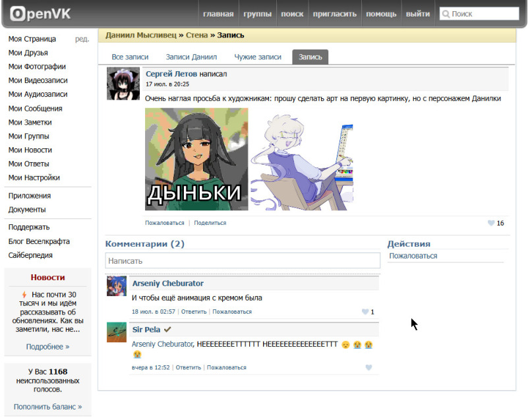Select выйти in the header menu
The image size is (532, 420).
(x=418, y=14)
